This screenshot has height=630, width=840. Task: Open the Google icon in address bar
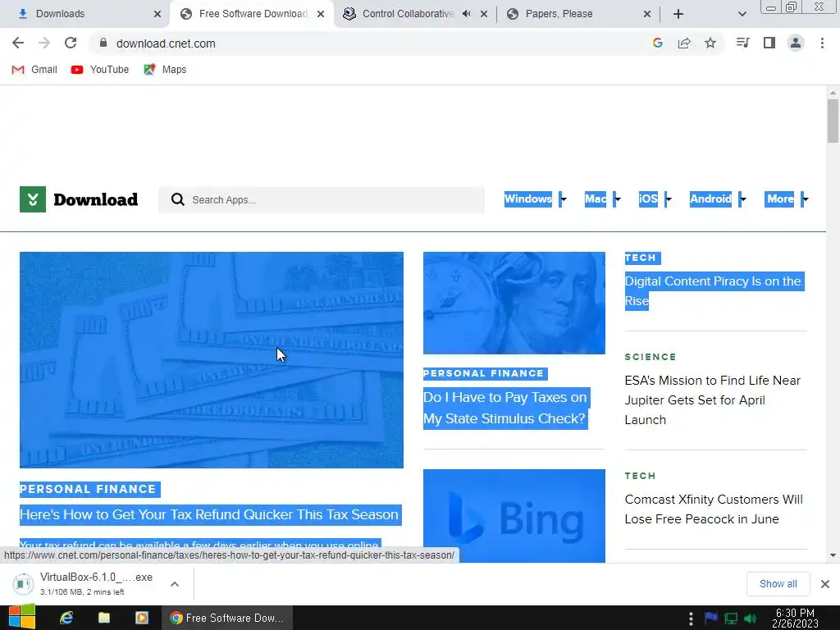(x=658, y=43)
